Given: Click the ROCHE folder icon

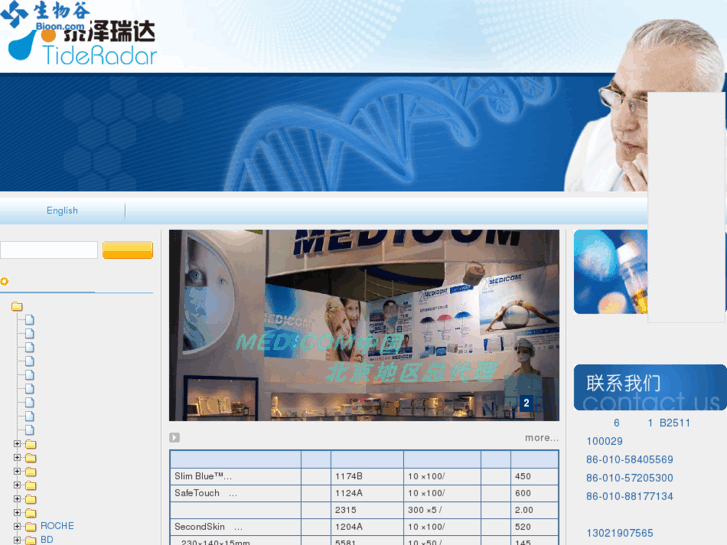Looking at the screenshot, I should pos(31,526).
